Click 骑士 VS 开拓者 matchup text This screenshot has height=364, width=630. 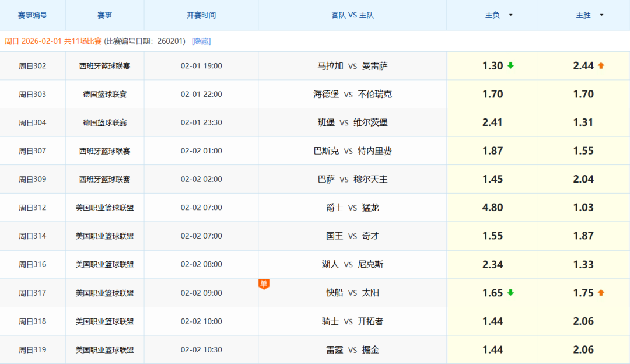352,321
